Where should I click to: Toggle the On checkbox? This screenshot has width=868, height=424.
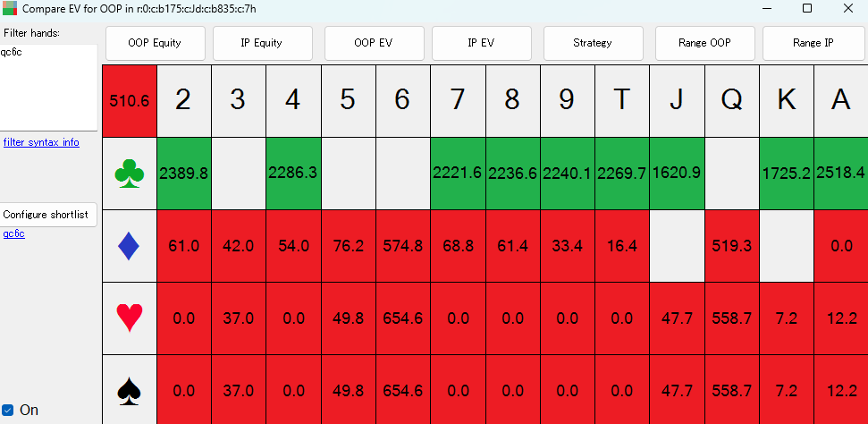[x=8, y=411]
